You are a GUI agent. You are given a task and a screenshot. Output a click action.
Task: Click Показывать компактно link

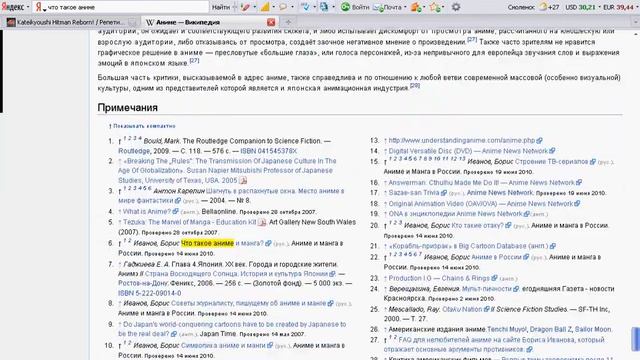click(144, 126)
